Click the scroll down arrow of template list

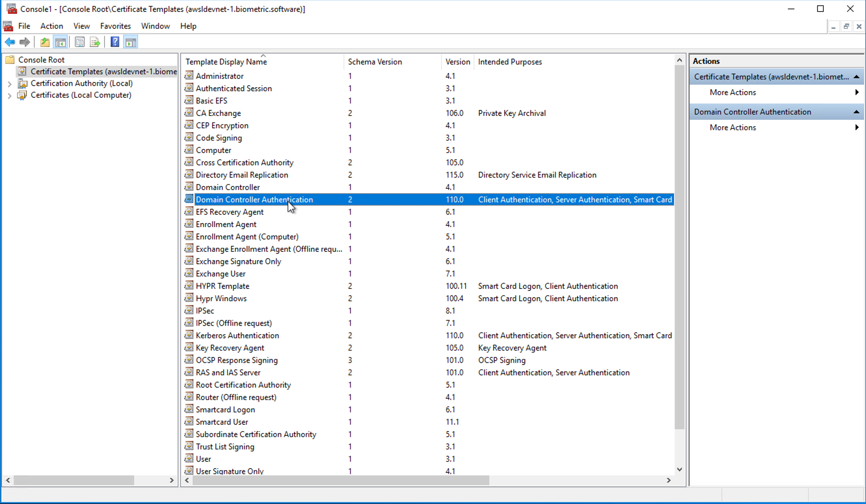pos(679,469)
